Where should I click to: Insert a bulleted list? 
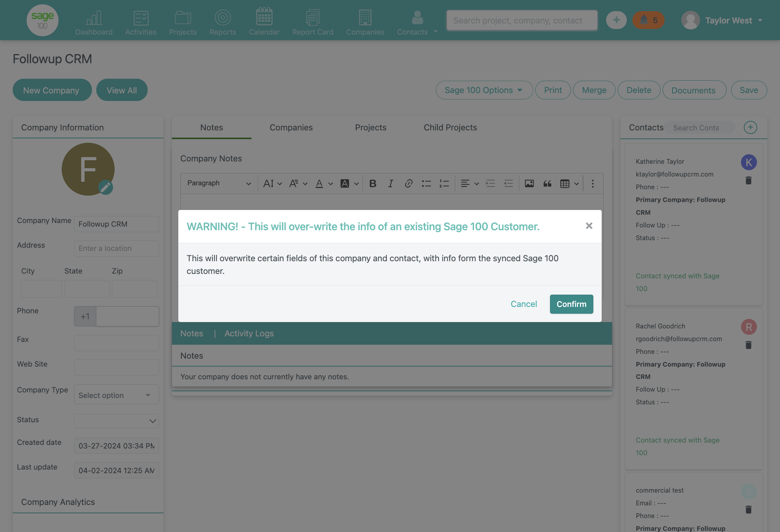[427, 183]
